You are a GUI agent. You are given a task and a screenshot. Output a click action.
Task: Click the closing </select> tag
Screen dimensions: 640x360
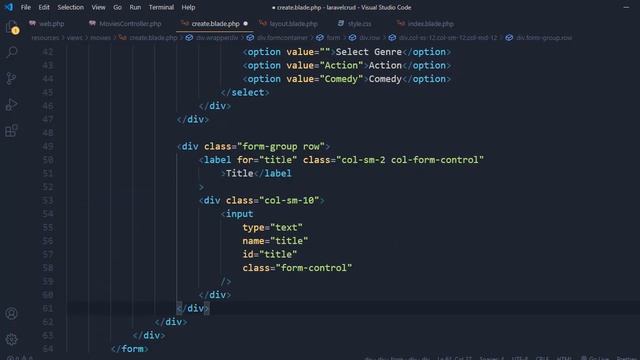click(x=245, y=92)
